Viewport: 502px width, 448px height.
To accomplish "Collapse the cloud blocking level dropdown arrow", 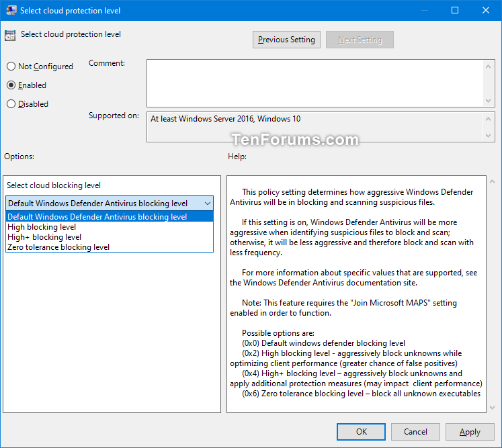I will (x=208, y=204).
